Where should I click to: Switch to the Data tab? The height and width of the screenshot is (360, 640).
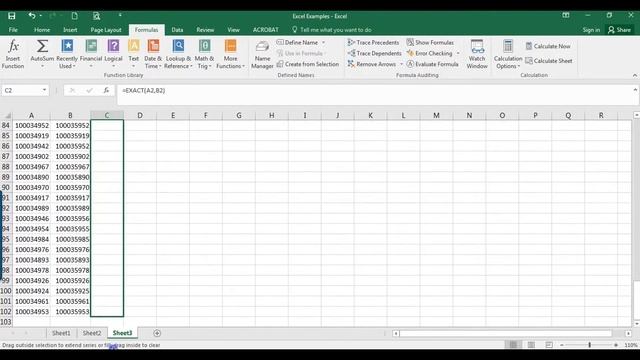(x=177, y=30)
